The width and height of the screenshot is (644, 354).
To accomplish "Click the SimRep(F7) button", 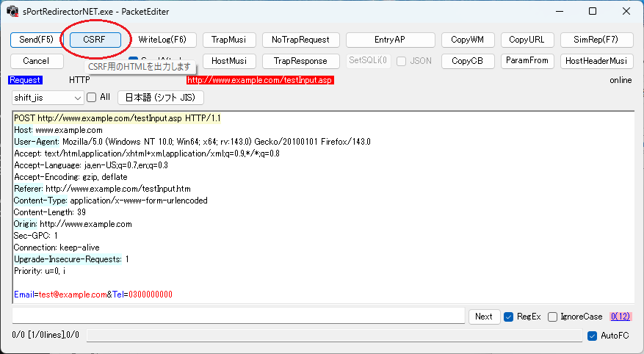I will (596, 40).
